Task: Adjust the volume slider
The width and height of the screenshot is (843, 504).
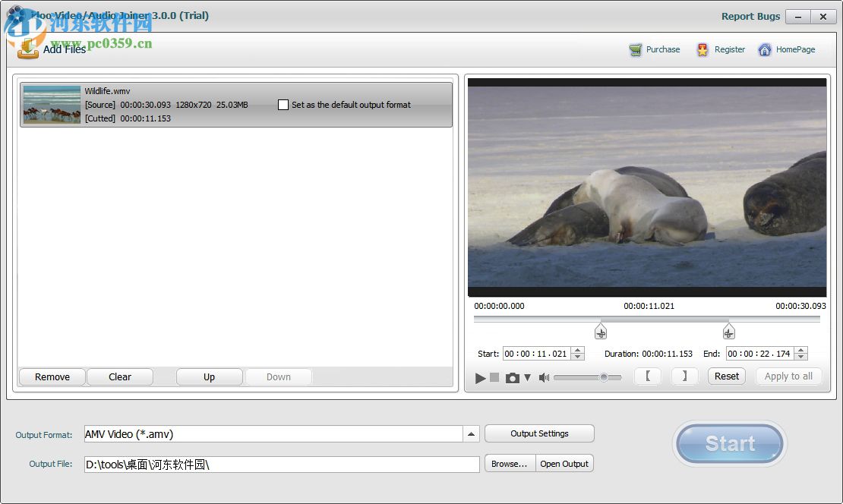Action: point(604,376)
